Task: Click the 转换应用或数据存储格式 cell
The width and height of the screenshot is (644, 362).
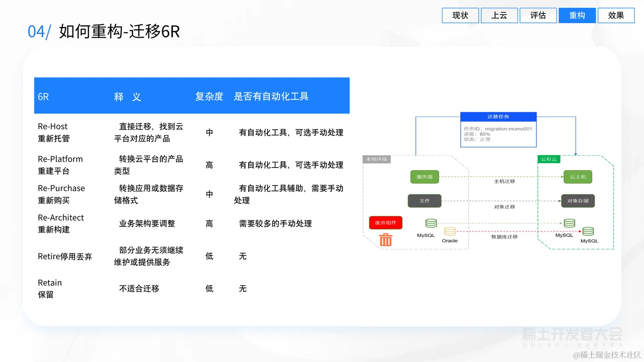Action: tap(149, 194)
